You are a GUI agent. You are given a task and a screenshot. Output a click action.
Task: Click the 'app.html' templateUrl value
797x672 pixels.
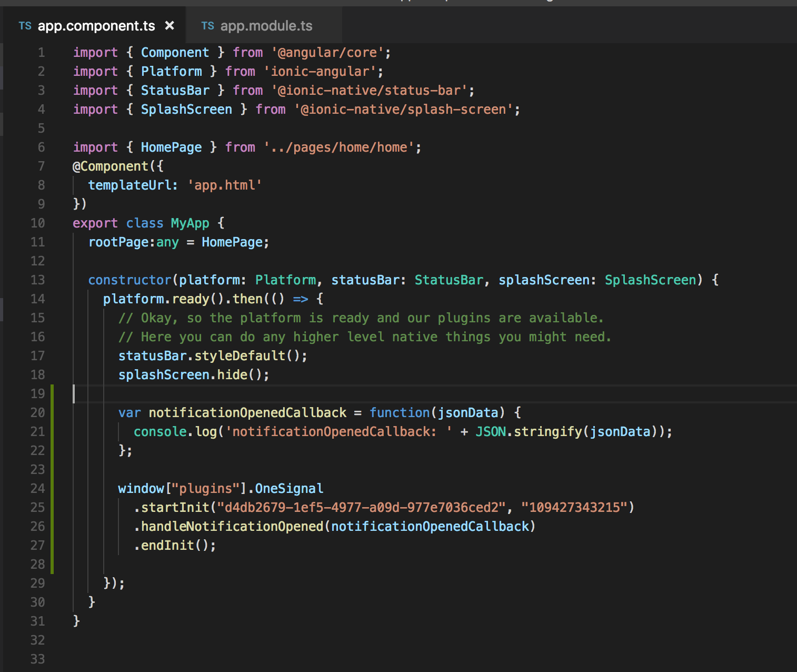225,185
